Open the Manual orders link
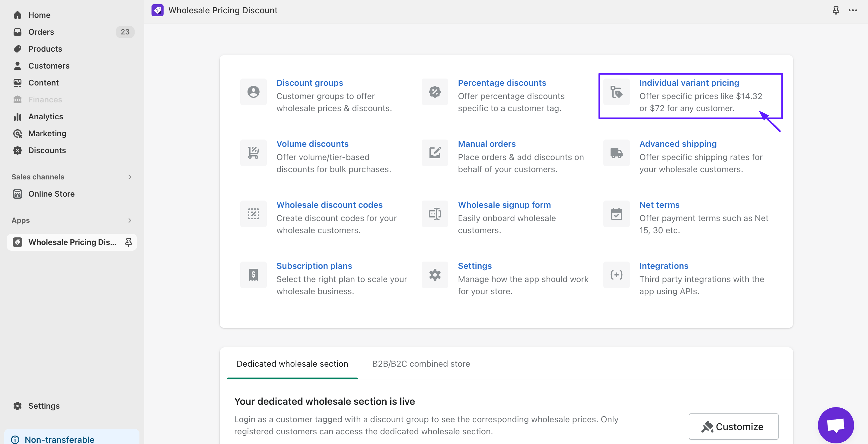868x444 pixels. click(x=487, y=143)
